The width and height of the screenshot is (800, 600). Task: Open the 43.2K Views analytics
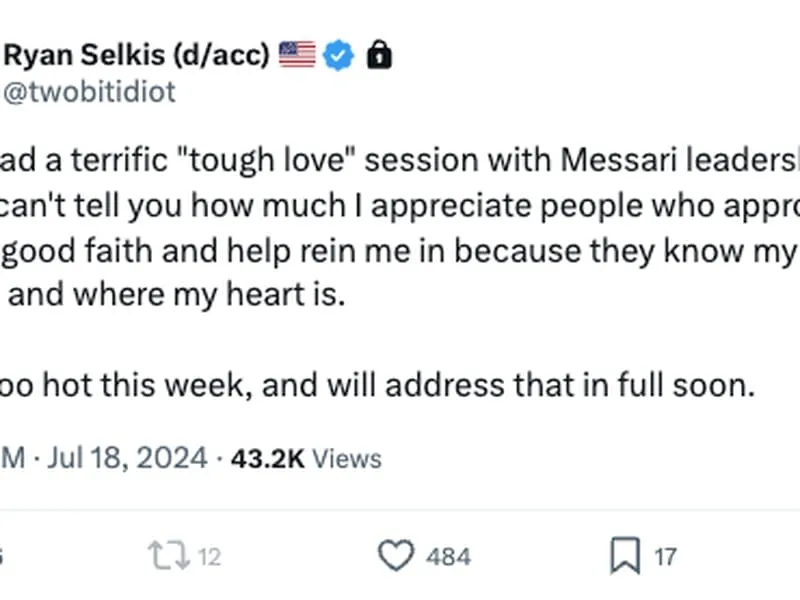306,458
